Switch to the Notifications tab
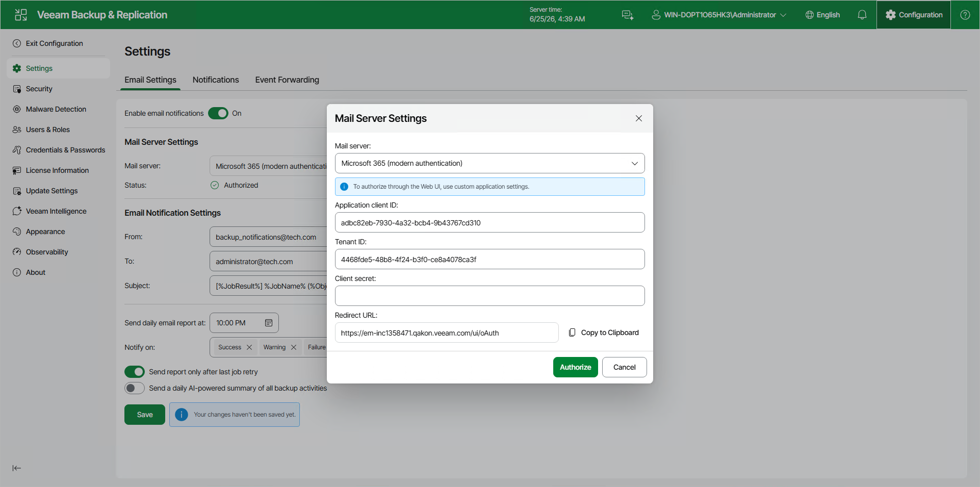980x487 pixels. pyautogui.click(x=216, y=80)
